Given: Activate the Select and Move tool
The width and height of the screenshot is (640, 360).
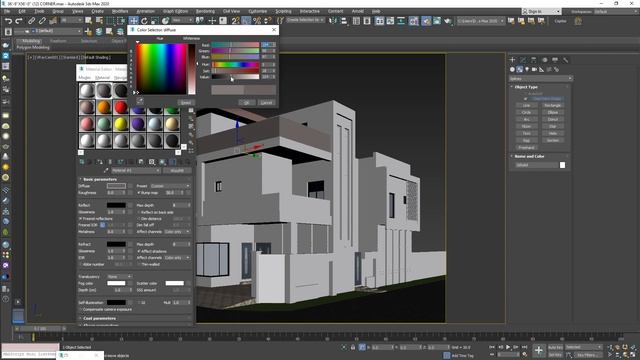Looking at the screenshot, I should (x=133, y=20).
